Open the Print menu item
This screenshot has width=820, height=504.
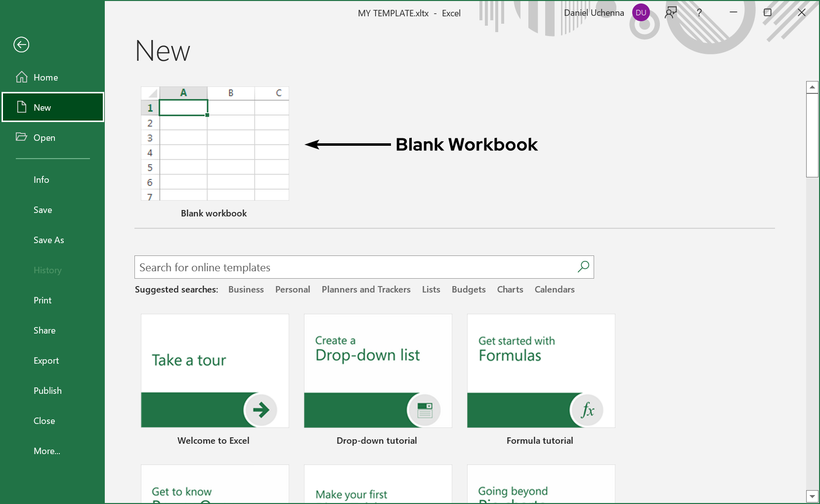pyautogui.click(x=43, y=300)
